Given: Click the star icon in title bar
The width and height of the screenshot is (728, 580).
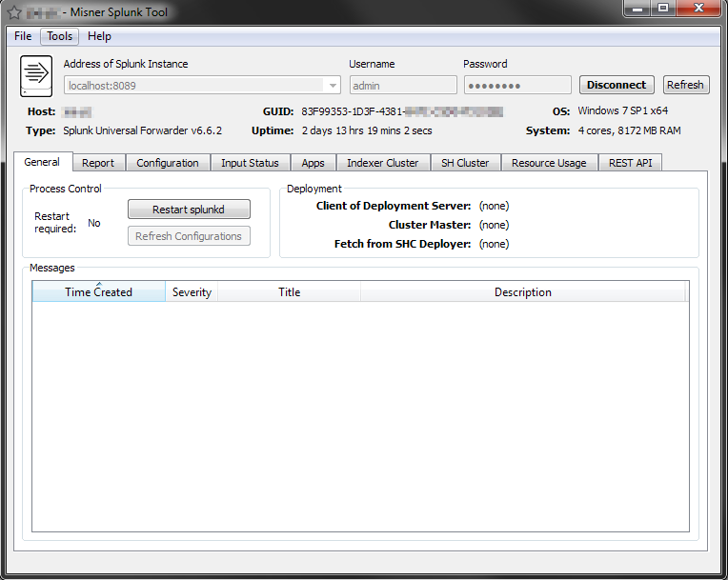Looking at the screenshot, I should click(x=14, y=12).
